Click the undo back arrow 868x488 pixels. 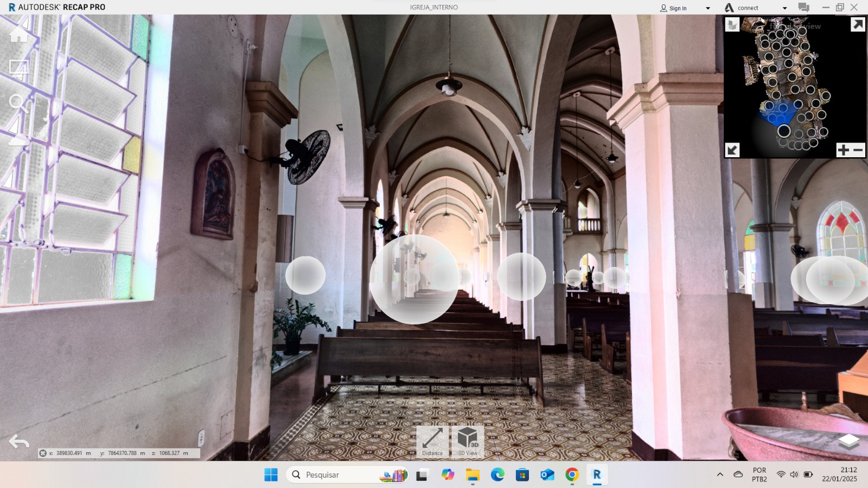pos(19,442)
